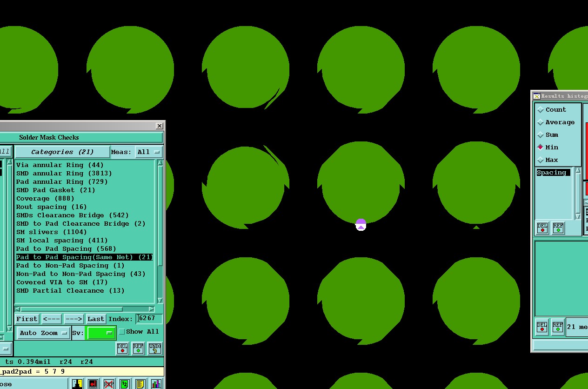Image resolution: width=588 pixels, height=389 pixels.
Task: Click the Last navigation button
Action: coord(96,319)
